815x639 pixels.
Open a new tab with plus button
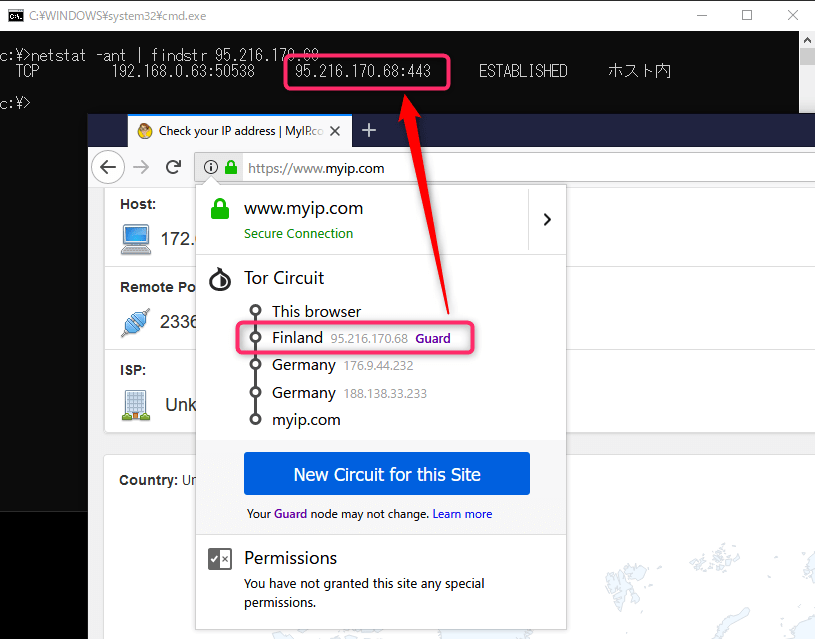pyautogui.click(x=369, y=130)
